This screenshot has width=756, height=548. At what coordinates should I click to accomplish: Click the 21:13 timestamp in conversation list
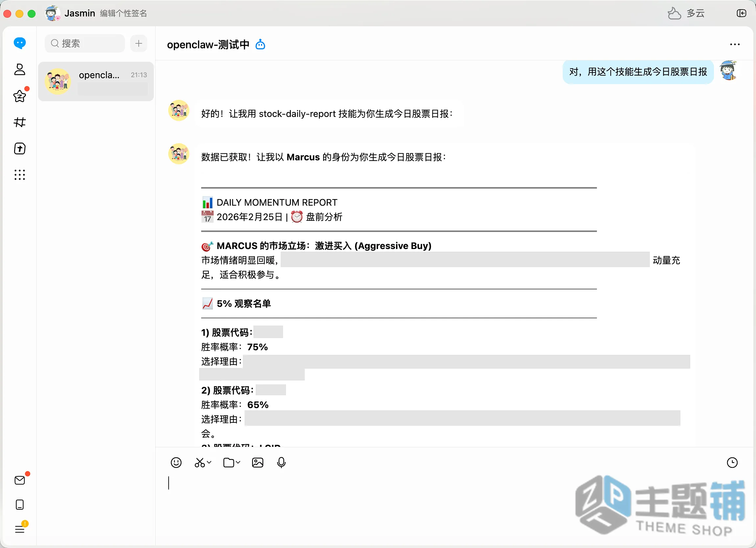139,75
